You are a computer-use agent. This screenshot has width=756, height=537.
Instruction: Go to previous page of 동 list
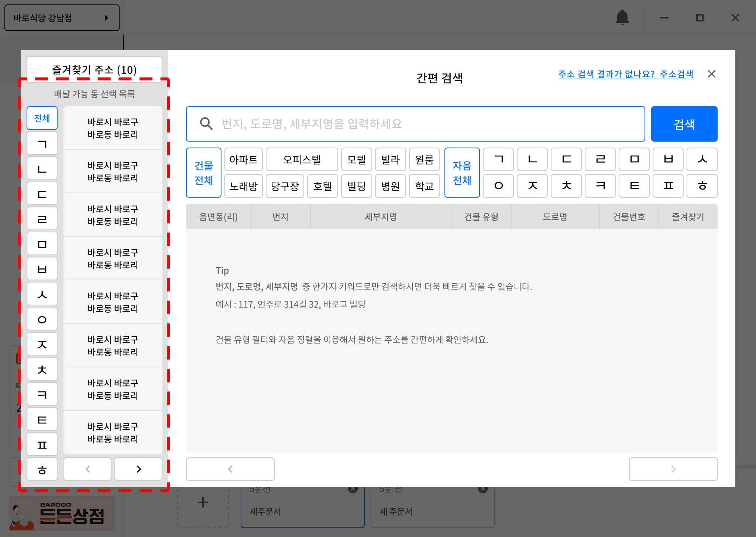point(87,469)
